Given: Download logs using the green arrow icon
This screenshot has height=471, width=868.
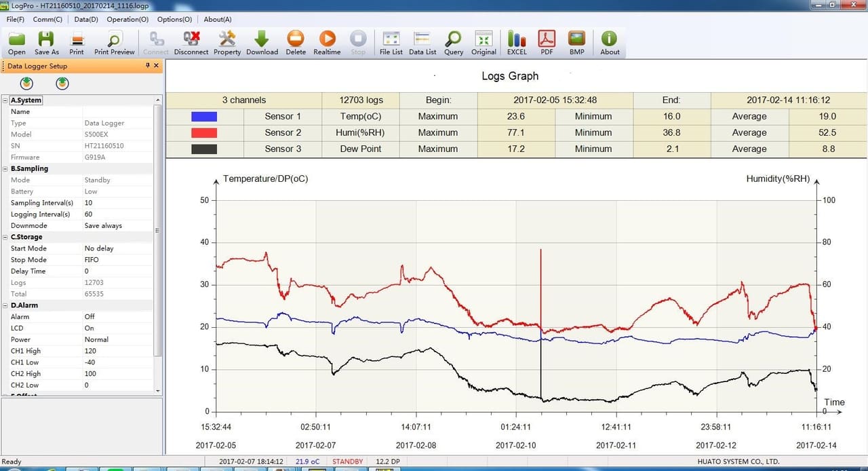Looking at the screenshot, I should (262, 43).
